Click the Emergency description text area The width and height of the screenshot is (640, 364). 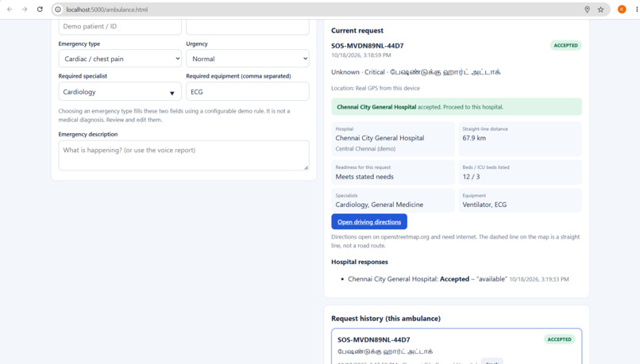[183, 155]
